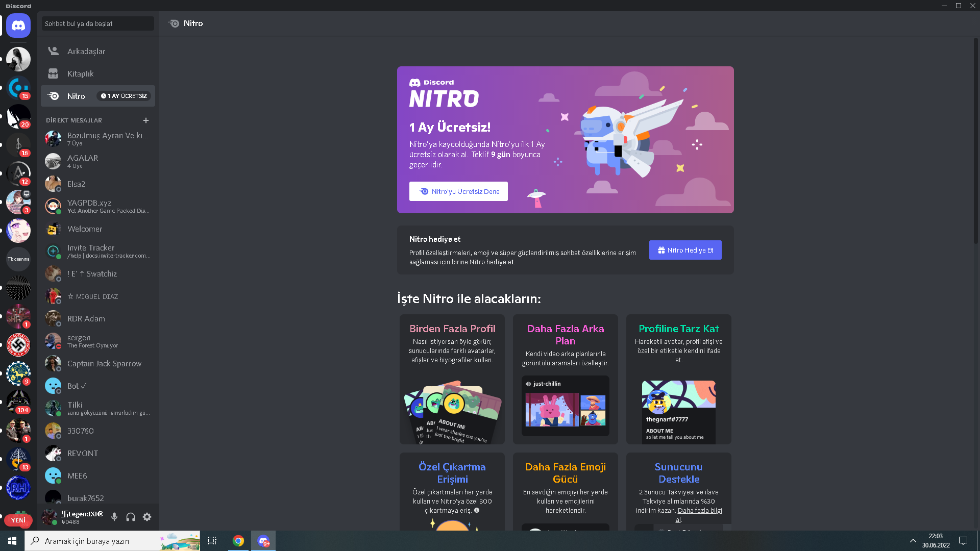Open Captain Jack Sparrow chat
This screenshot has height=551, width=980.
(104, 363)
